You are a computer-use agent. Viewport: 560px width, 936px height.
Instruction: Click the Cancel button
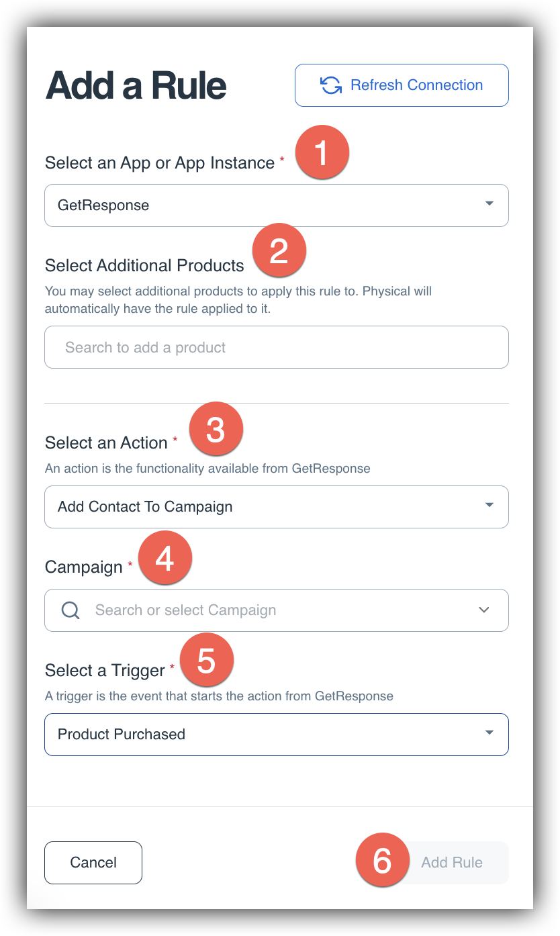click(x=93, y=863)
